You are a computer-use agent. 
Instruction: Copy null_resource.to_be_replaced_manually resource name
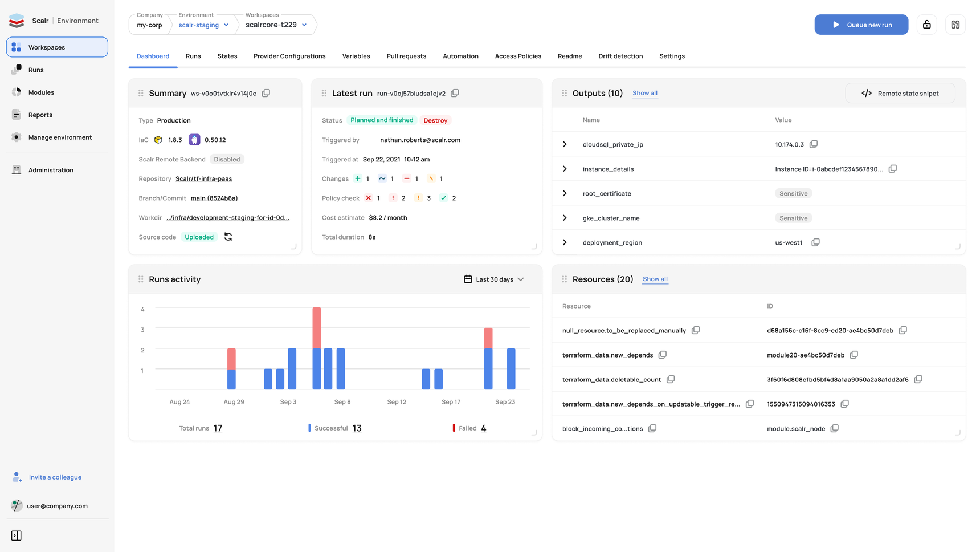point(696,330)
